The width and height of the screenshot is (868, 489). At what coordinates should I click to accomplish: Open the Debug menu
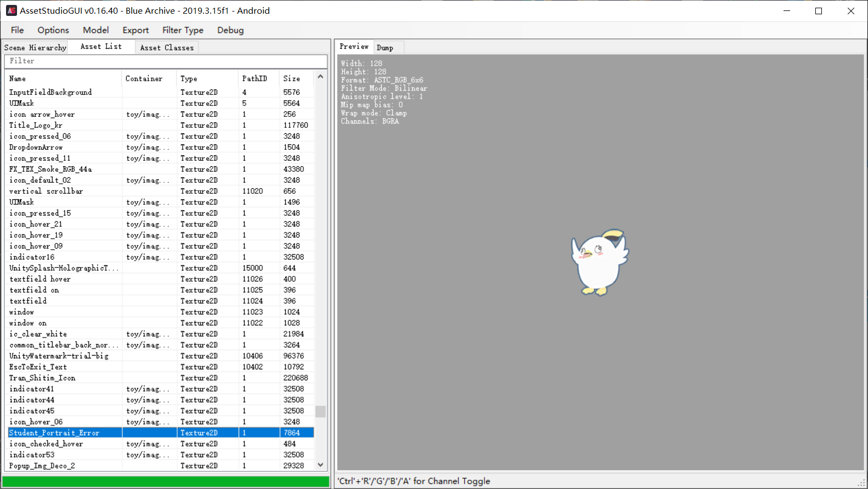230,30
